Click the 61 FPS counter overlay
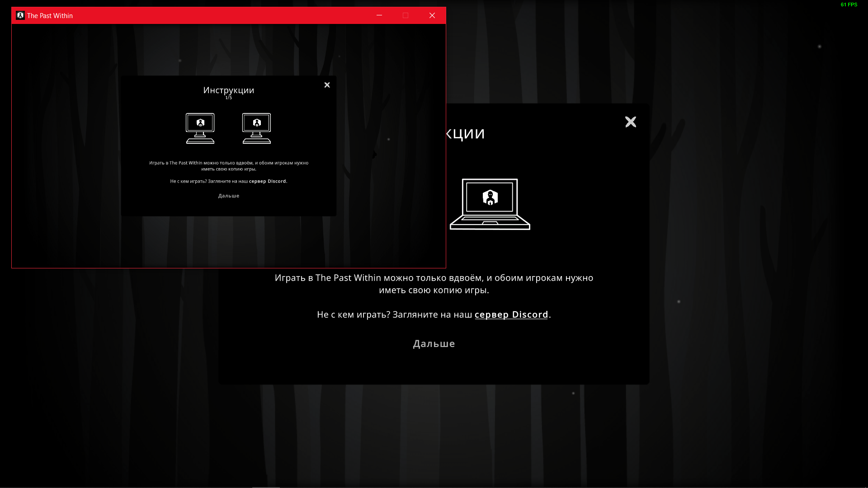This screenshot has height=488, width=868. 849,5
